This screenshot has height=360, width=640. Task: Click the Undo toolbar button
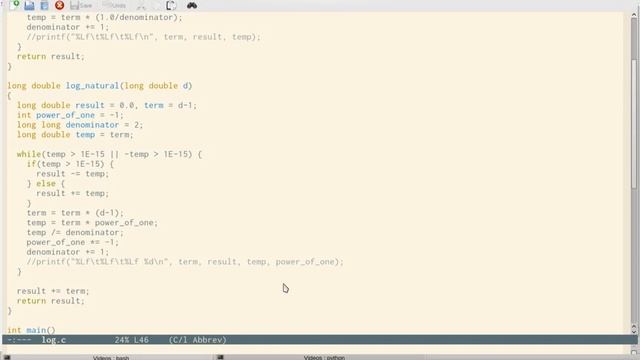click(114, 5)
